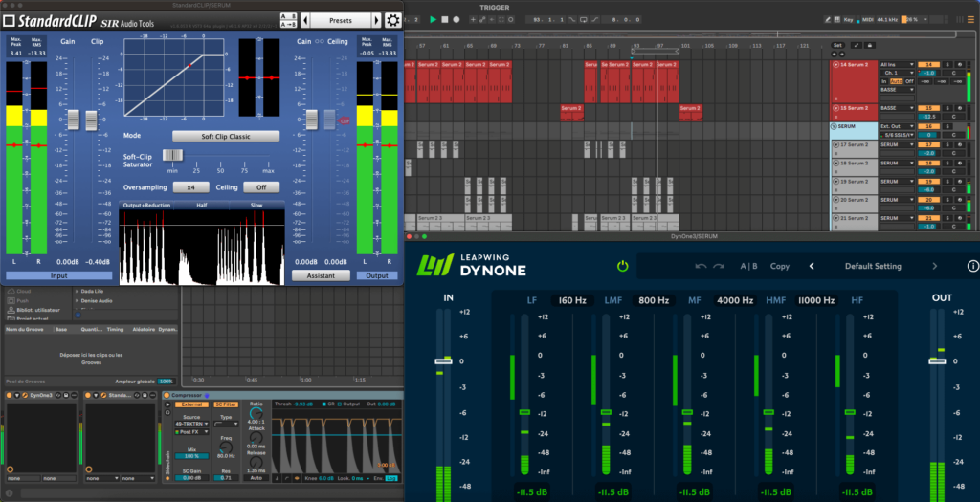The image size is (980, 502).
Task: Open Compressor filter Type dropdown
Action: 226,424
